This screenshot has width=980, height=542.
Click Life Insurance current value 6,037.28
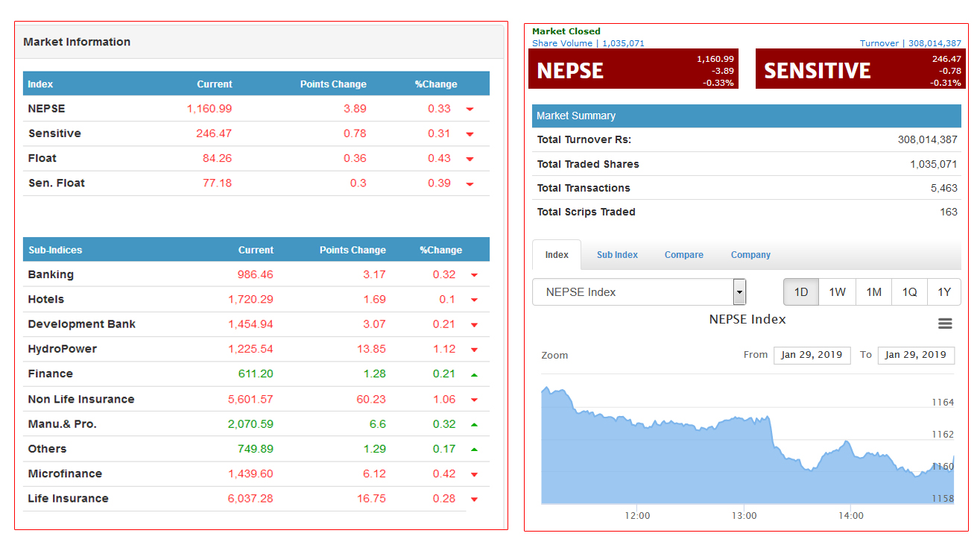251,498
